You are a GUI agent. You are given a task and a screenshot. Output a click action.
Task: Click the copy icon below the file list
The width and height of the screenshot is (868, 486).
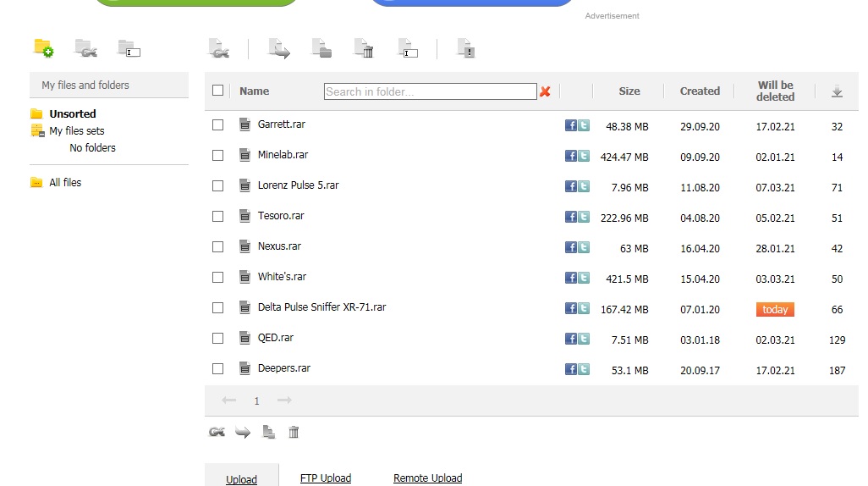[268, 433]
